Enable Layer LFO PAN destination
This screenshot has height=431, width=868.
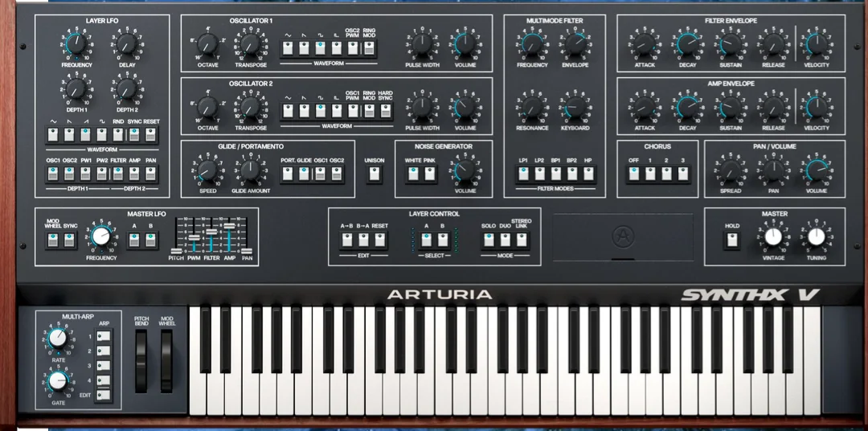tap(151, 174)
